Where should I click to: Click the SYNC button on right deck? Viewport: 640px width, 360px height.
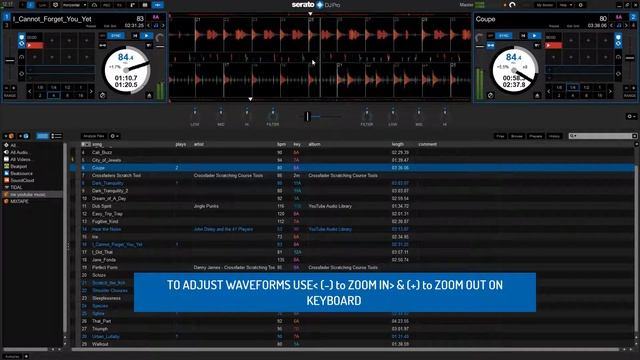504,36
